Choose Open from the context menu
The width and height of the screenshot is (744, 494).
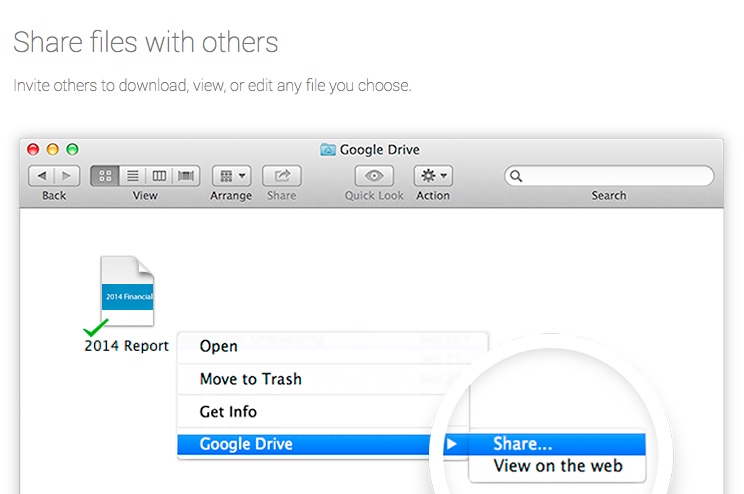(218, 346)
